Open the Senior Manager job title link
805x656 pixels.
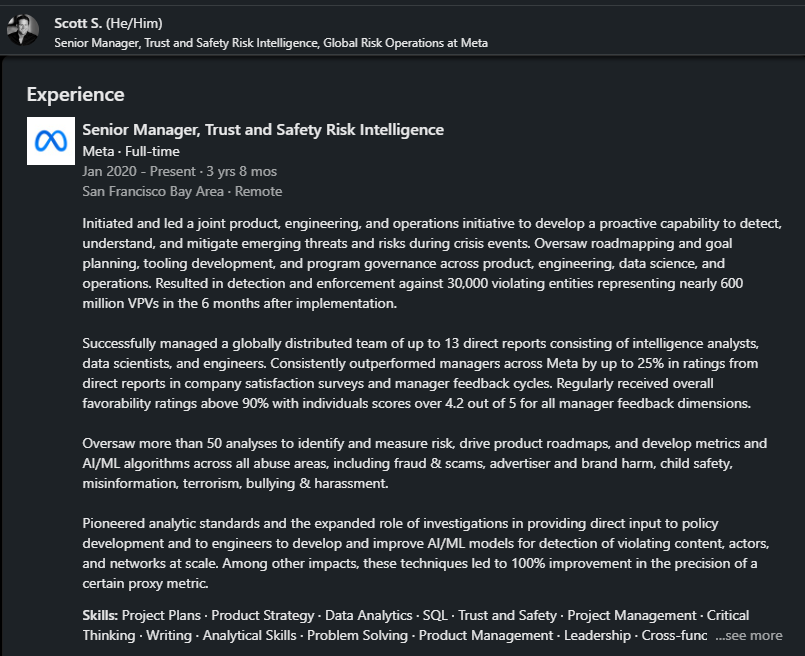pos(263,130)
